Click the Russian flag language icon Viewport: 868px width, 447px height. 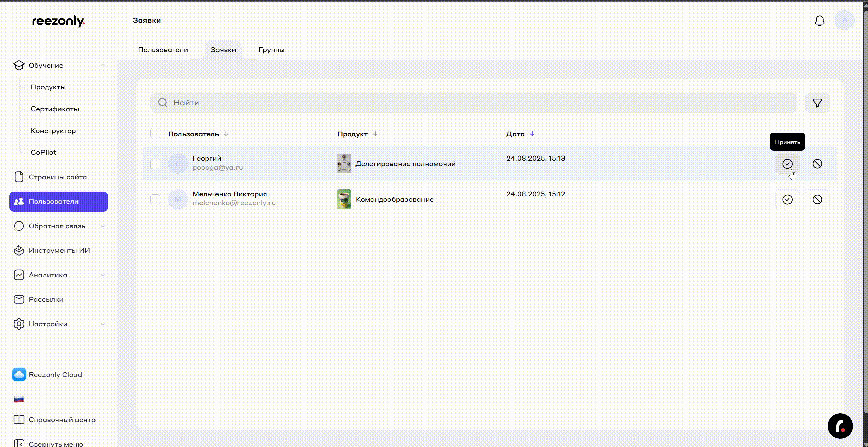(19, 399)
